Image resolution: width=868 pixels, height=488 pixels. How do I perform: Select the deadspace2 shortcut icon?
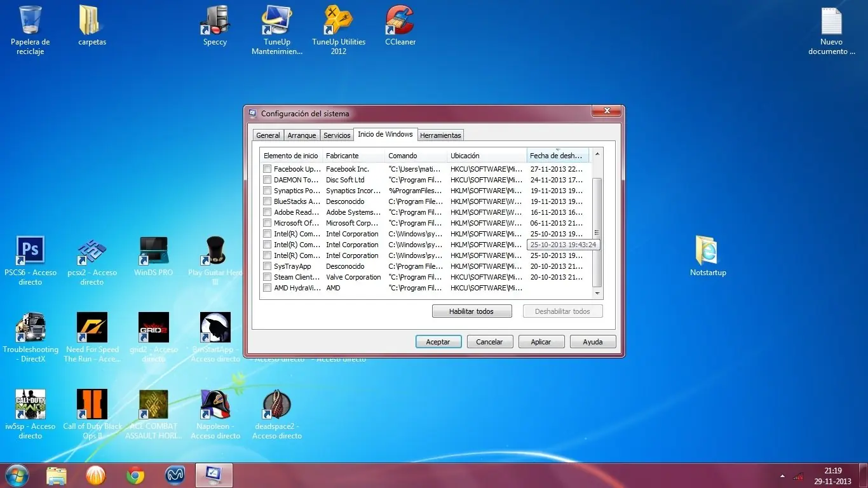coord(277,415)
